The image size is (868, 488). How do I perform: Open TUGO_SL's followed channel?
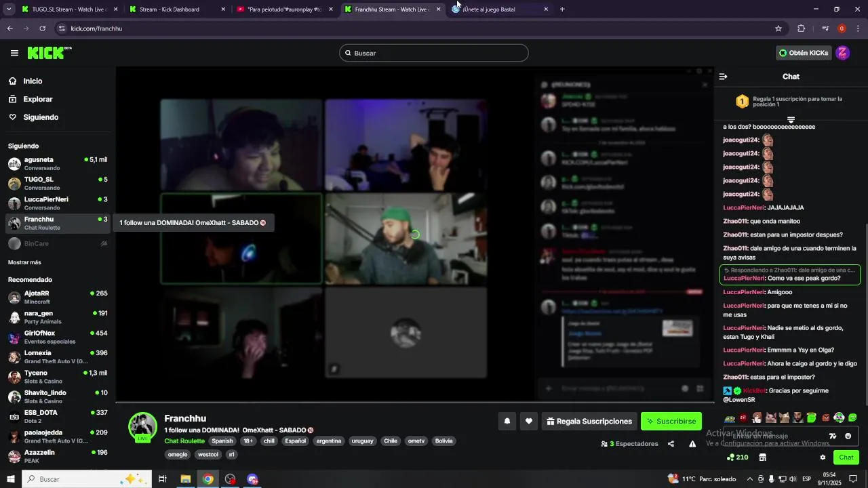(58, 183)
